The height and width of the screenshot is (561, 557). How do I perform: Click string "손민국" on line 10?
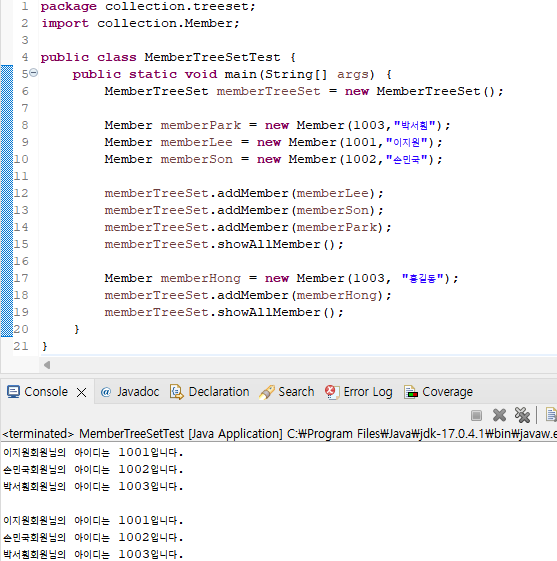406,159
